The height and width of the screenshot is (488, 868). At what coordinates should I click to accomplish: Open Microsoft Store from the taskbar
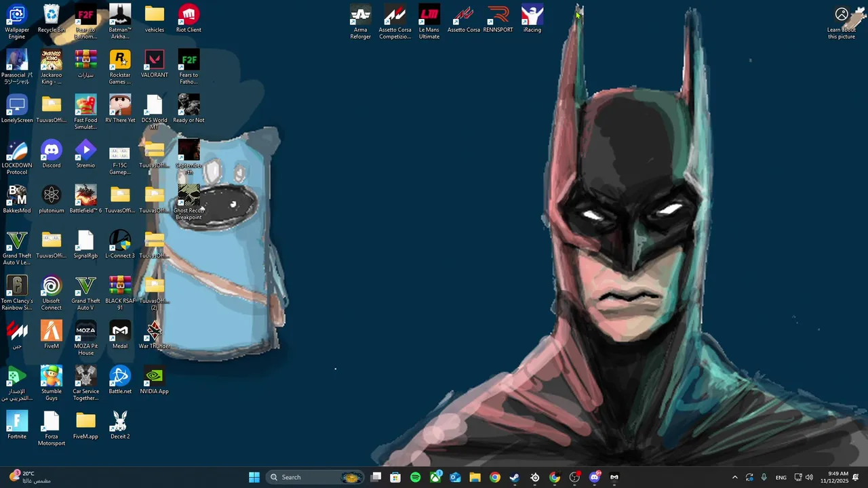coord(395,477)
